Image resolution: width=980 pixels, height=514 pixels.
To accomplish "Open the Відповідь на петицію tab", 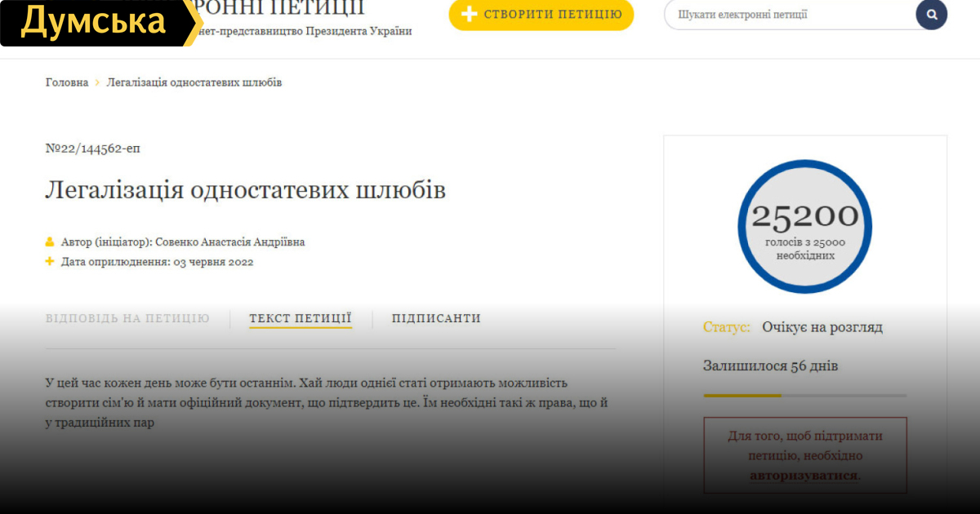I will [127, 318].
